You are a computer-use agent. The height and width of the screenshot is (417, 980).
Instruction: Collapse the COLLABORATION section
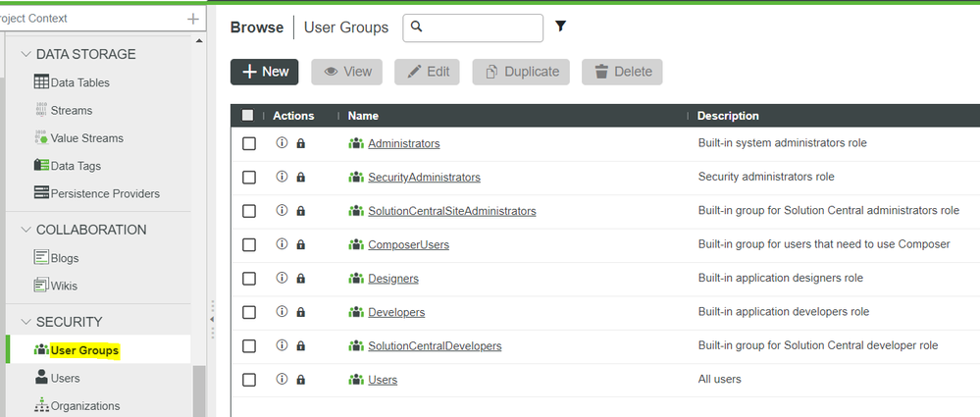(25, 230)
